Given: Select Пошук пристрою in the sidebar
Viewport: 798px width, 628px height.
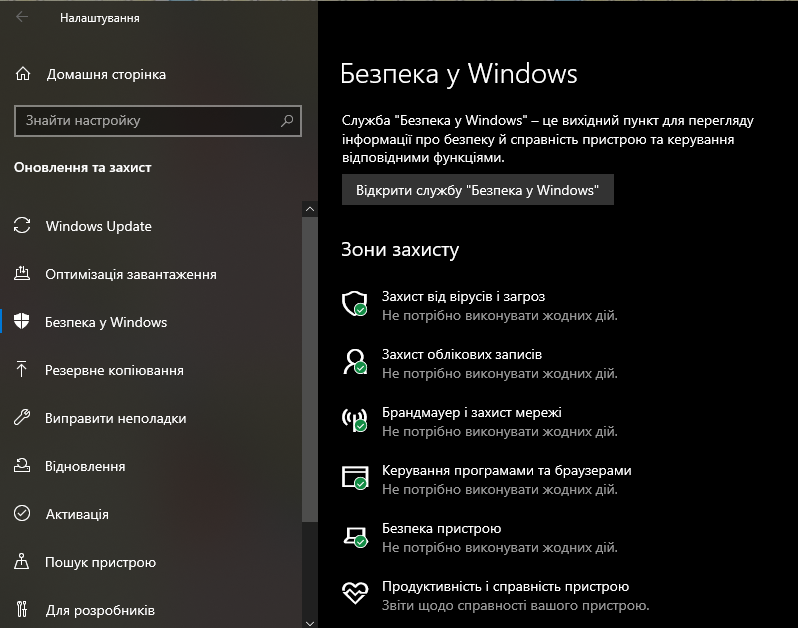Looking at the screenshot, I should click(100, 562).
